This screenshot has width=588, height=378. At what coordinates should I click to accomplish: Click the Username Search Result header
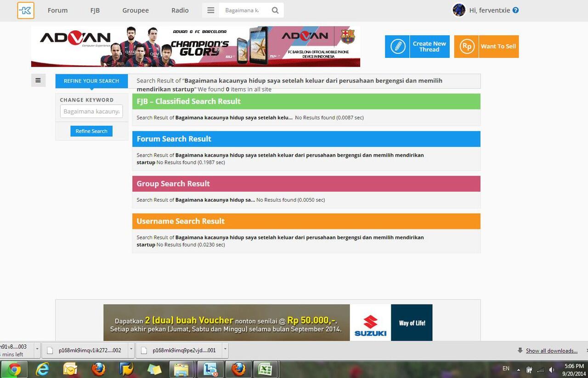306,221
